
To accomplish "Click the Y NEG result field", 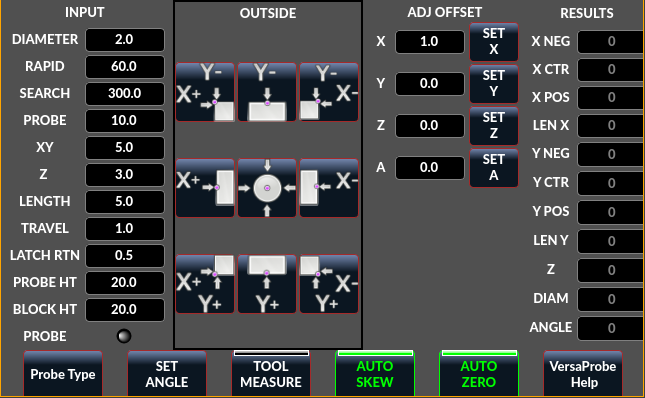I will (x=611, y=154).
